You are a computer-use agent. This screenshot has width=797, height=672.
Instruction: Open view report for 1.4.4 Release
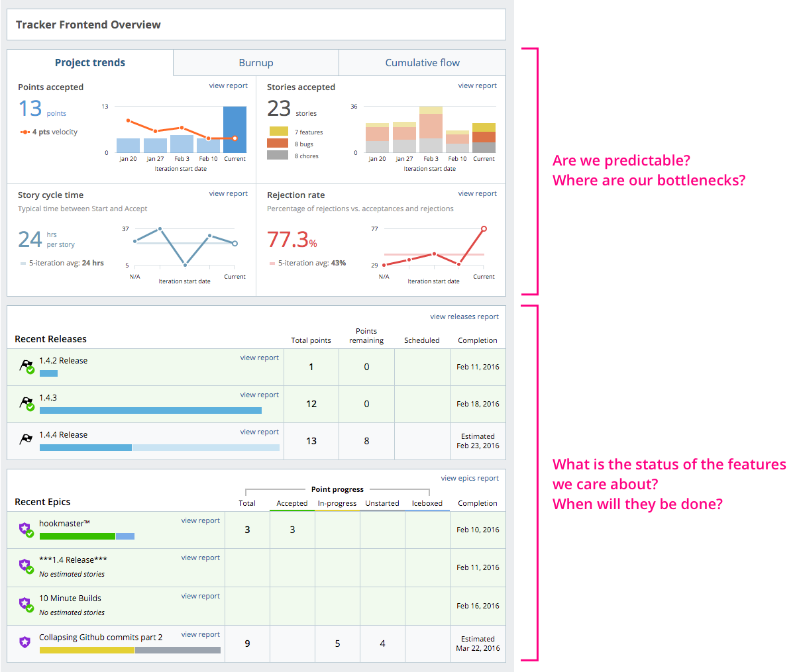[x=259, y=432]
